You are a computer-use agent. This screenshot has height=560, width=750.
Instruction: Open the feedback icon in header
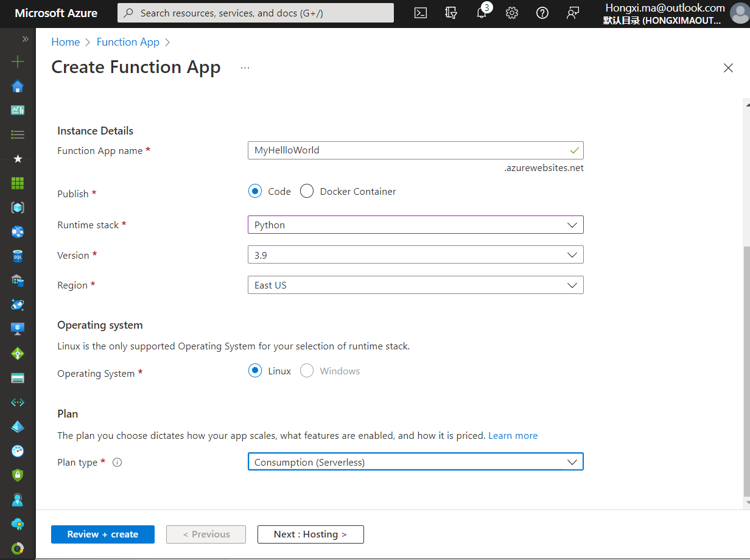[572, 13]
